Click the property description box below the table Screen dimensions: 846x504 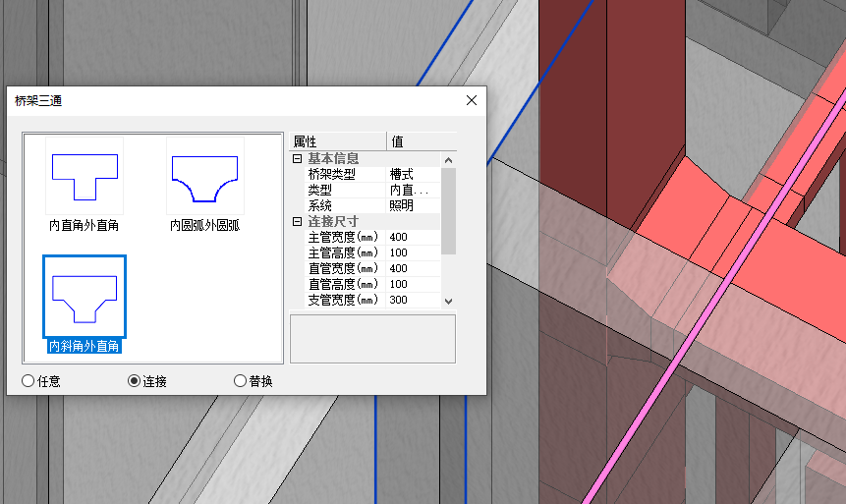[372, 339]
